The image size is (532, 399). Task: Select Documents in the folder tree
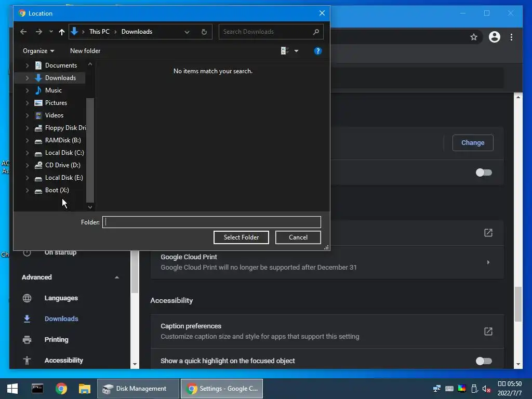[61, 65]
